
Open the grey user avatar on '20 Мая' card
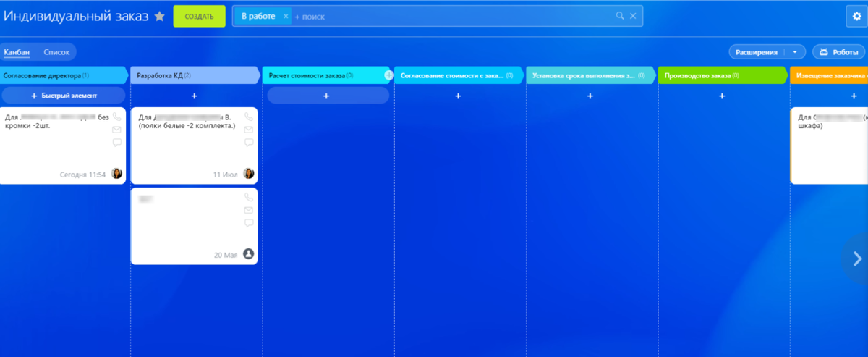click(x=249, y=254)
